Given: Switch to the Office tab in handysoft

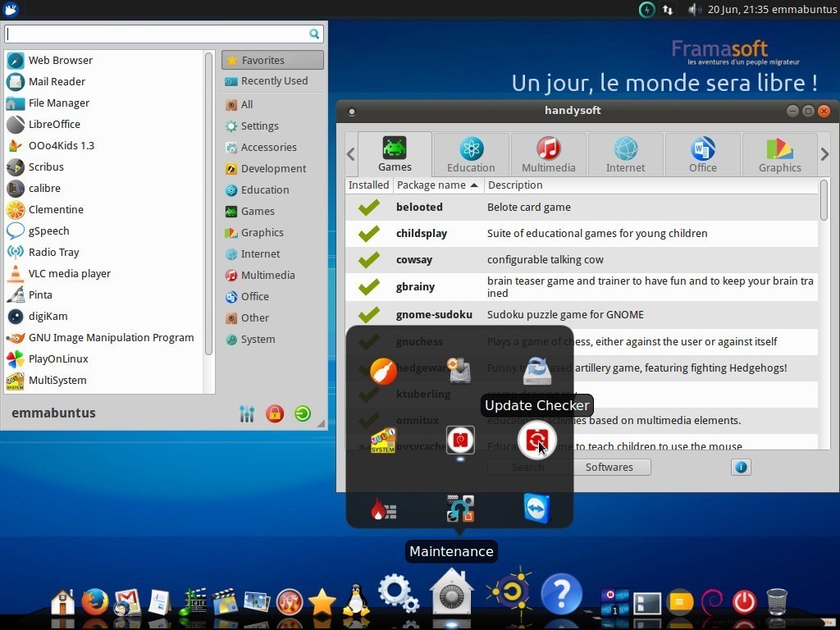Looking at the screenshot, I should (x=702, y=155).
